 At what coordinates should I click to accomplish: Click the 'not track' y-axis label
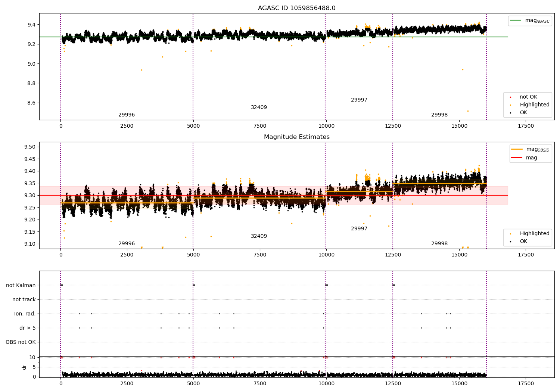click(24, 299)
